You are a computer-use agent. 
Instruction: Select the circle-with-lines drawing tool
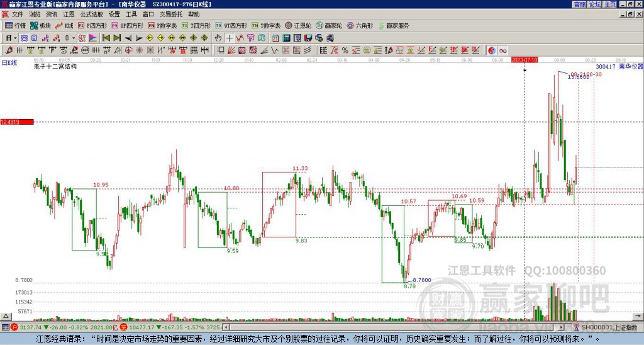(85, 50)
